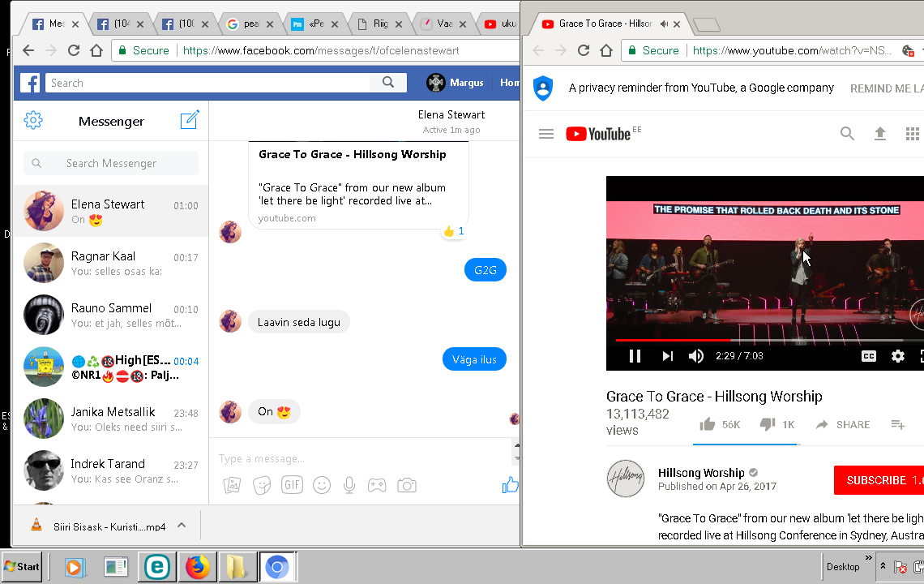Image resolution: width=924 pixels, height=584 pixels.
Task: Open the Janika Metsallik conversation
Action: point(111,419)
